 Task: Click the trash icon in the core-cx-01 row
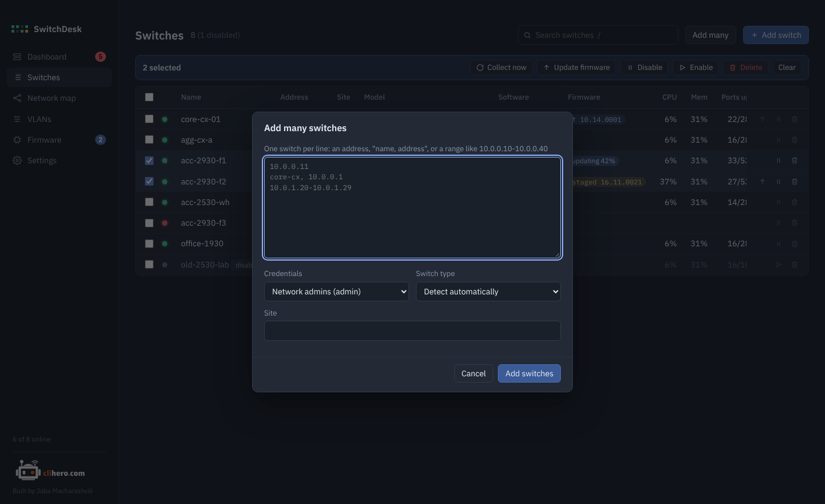[x=795, y=119]
